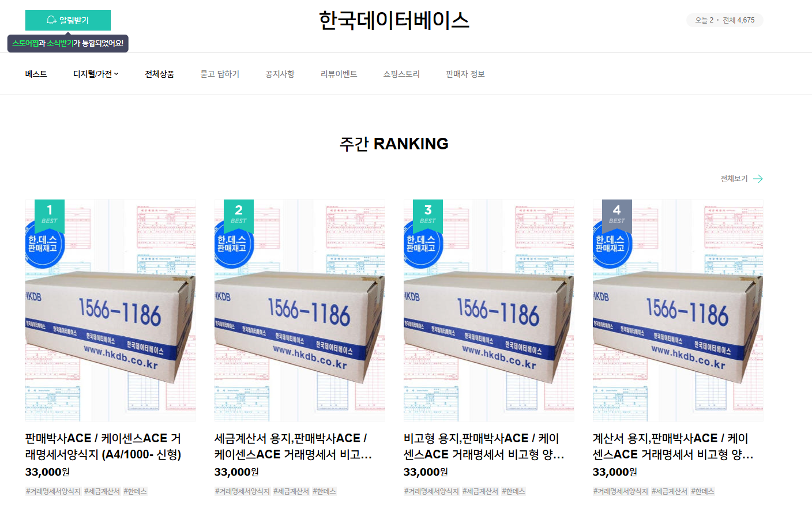Open the 전체보기 arrow link
This screenshot has height=527, width=812.
[x=742, y=179]
